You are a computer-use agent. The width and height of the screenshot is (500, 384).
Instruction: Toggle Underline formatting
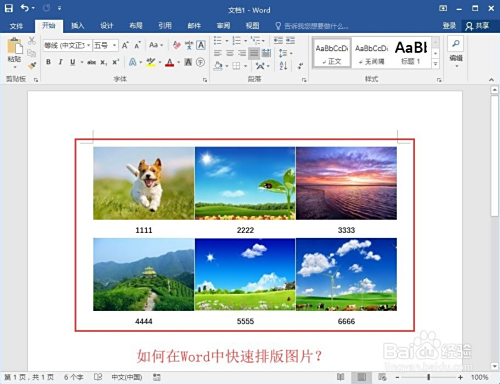(73, 62)
